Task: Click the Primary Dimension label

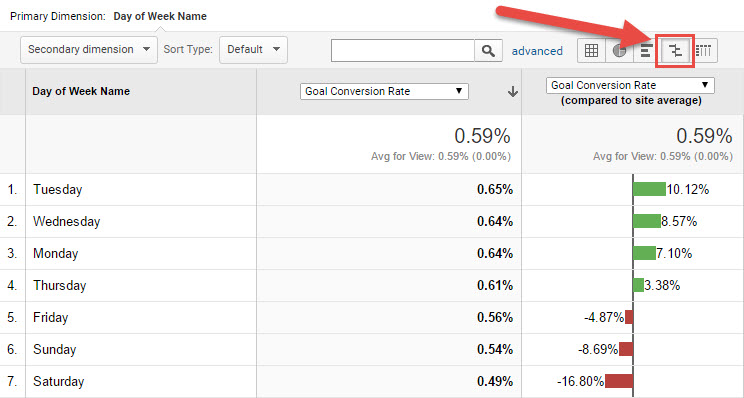Action: tap(58, 16)
